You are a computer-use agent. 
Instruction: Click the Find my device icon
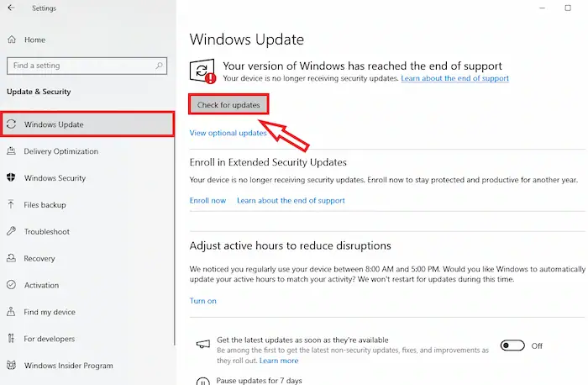11,312
